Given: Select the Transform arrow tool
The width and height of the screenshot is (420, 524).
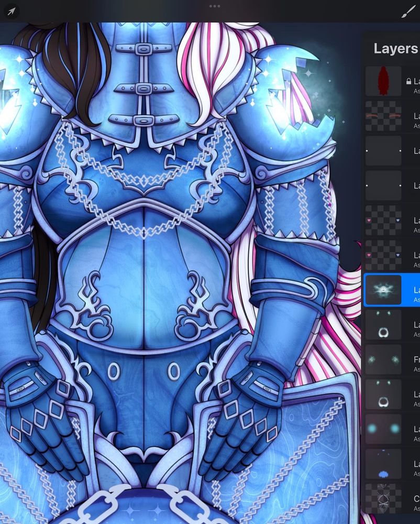Looking at the screenshot, I should (11, 12).
